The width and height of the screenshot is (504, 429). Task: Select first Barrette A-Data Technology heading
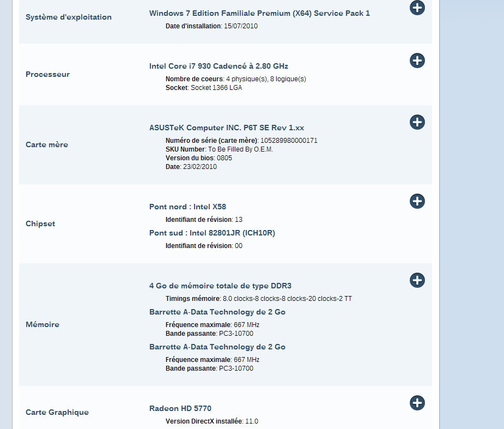(217, 312)
